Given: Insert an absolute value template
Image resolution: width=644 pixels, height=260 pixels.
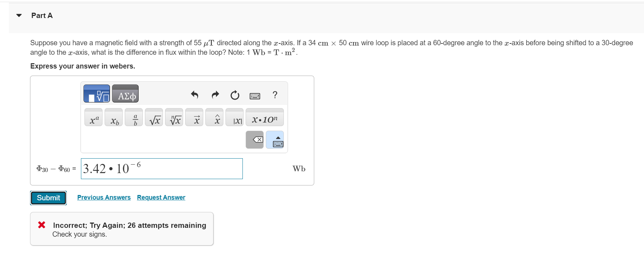Looking at the screenshot, I should pyautogui.click(x=235, y=117).
